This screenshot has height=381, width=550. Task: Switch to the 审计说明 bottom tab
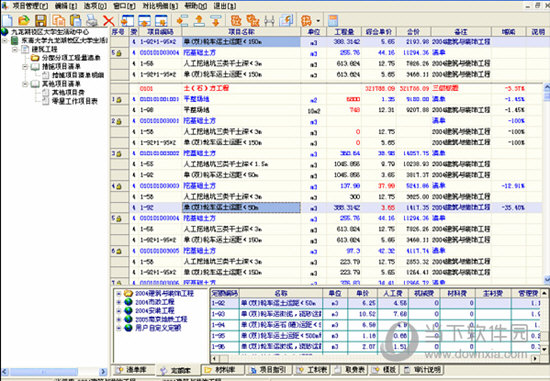[422, 370]
